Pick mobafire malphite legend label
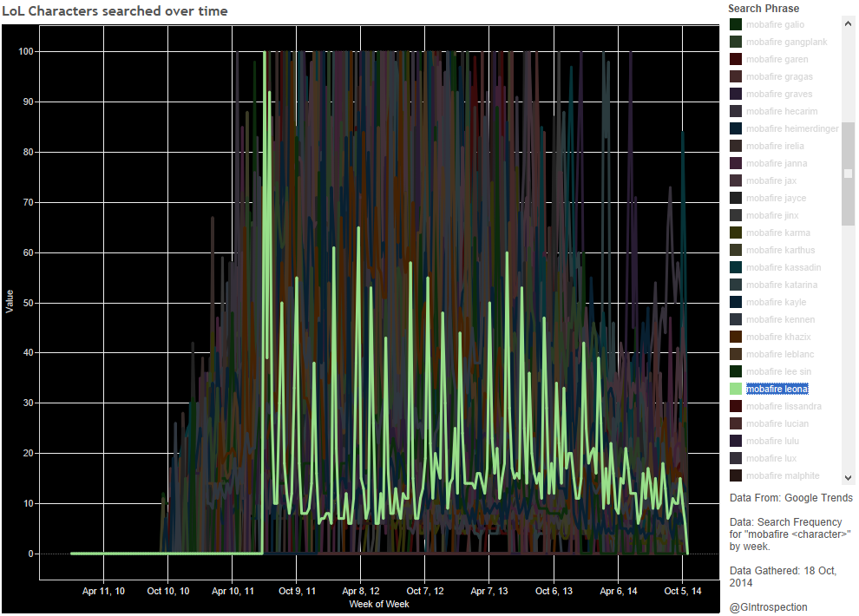859x616 pixels. click(782, 475)
